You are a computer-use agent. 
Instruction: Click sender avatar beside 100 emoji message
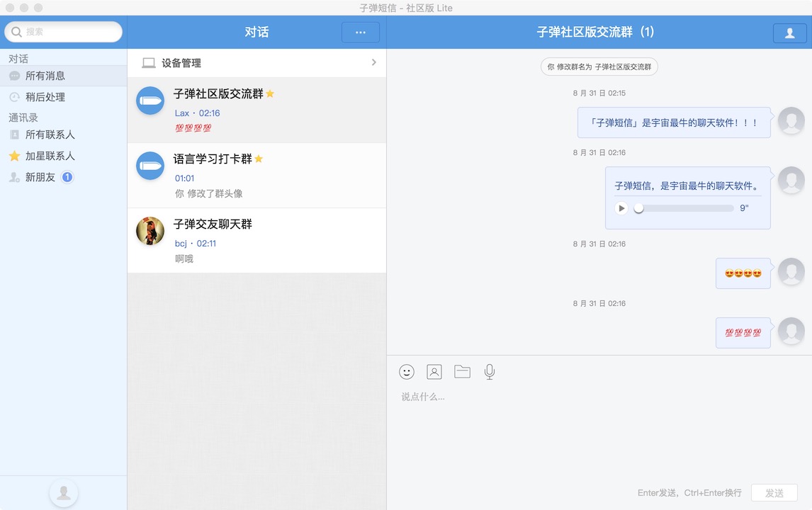coord(791,331)
